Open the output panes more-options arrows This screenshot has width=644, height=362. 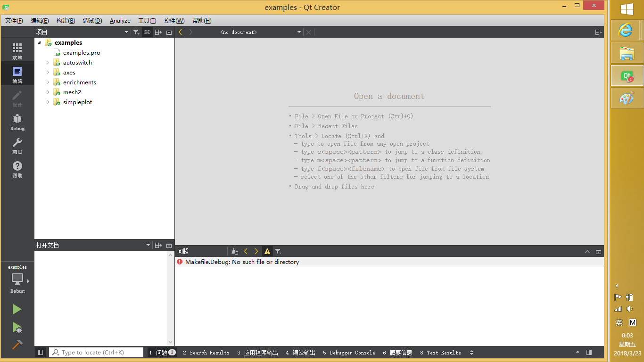(x=471, y=353)
